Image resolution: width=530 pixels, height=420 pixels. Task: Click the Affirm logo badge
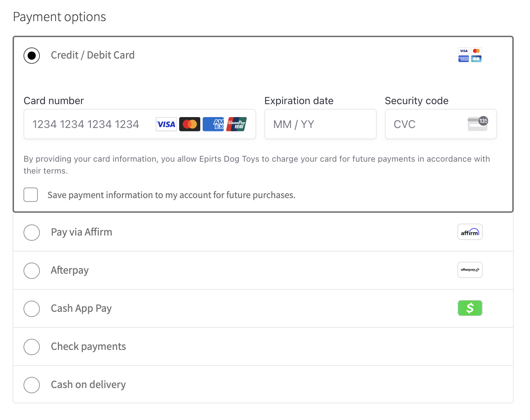pyautogui.click(x=470, y=232)
